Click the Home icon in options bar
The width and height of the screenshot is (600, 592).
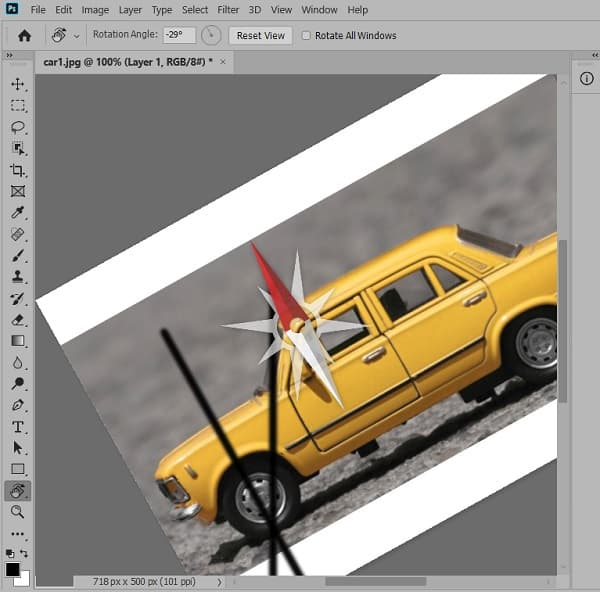pos(24,36)
